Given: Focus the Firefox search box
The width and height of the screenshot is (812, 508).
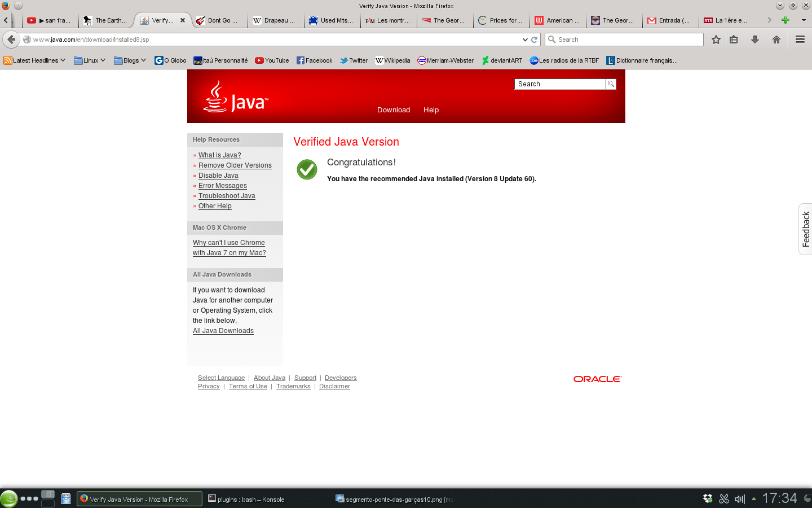Looking at the screenshot, I should click(624, 40).
